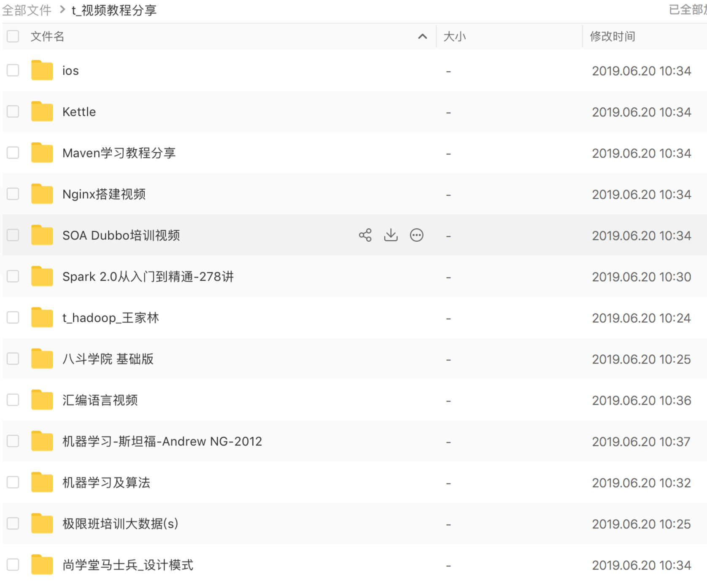
Task: Click the Maven学习教程分享 folder icon
Action: click(42, 152)
